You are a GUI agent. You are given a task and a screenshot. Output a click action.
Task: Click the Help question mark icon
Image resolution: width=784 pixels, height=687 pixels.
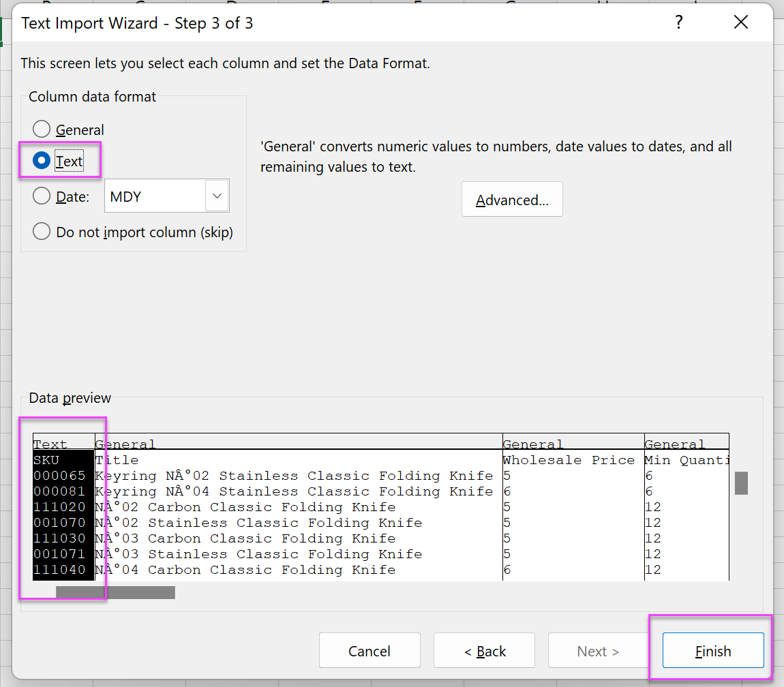tap(678, 22)
